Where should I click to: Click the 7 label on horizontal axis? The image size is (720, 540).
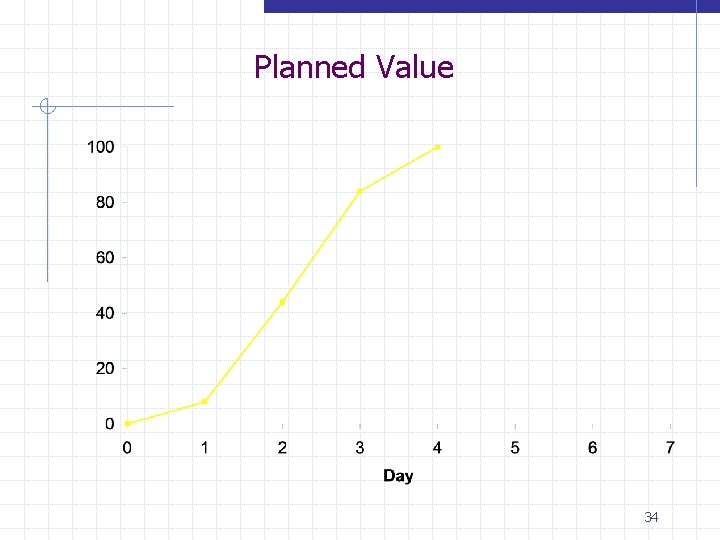click(x=670, y=447)
